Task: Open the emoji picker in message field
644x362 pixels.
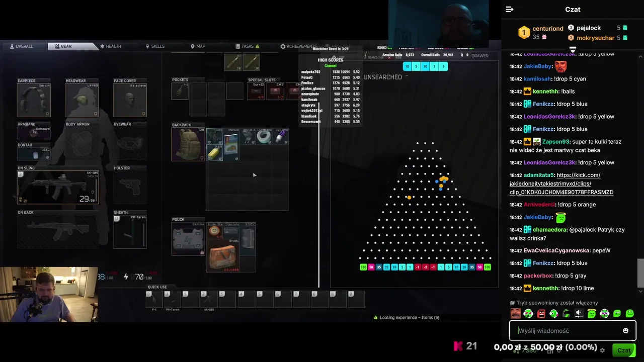Action: (x=625, y=331)
